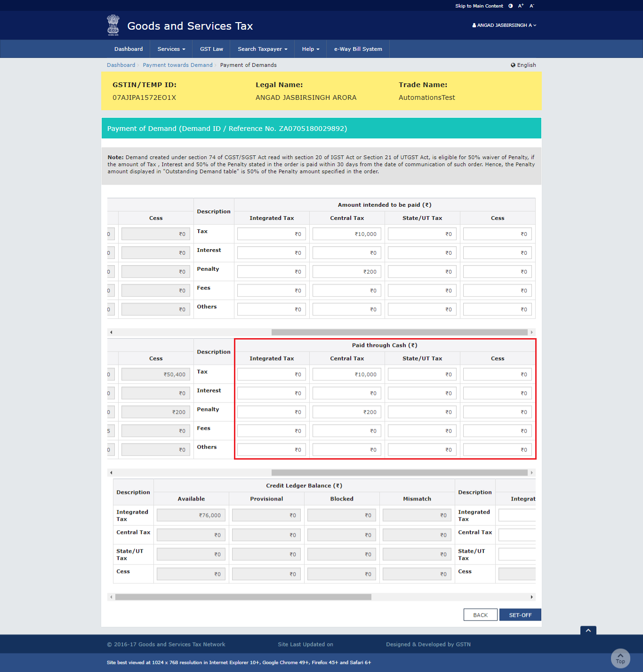Open the Help dropdown menu
643x672 pixels.
point(310,49)
